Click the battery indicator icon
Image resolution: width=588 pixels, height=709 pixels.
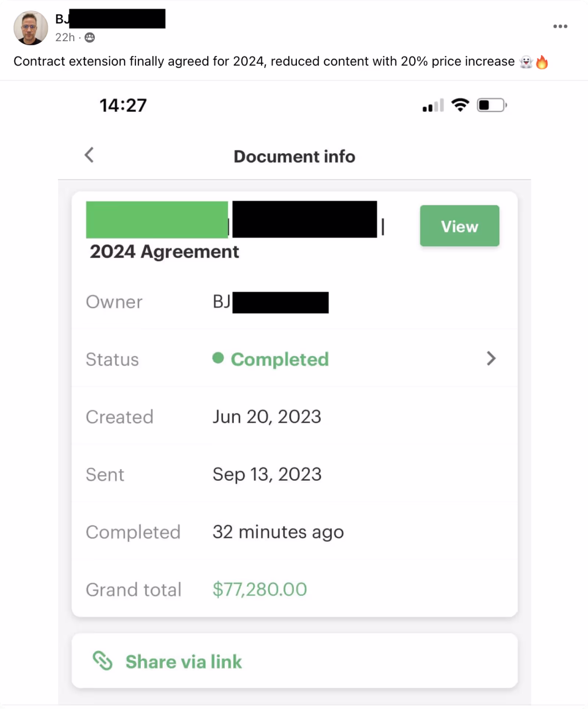[x=491, y=105]
